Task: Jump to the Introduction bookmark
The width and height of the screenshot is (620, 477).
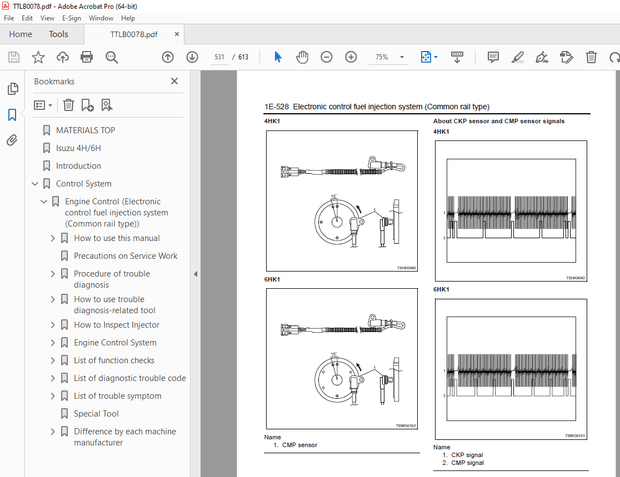Action: click(78, 166)
